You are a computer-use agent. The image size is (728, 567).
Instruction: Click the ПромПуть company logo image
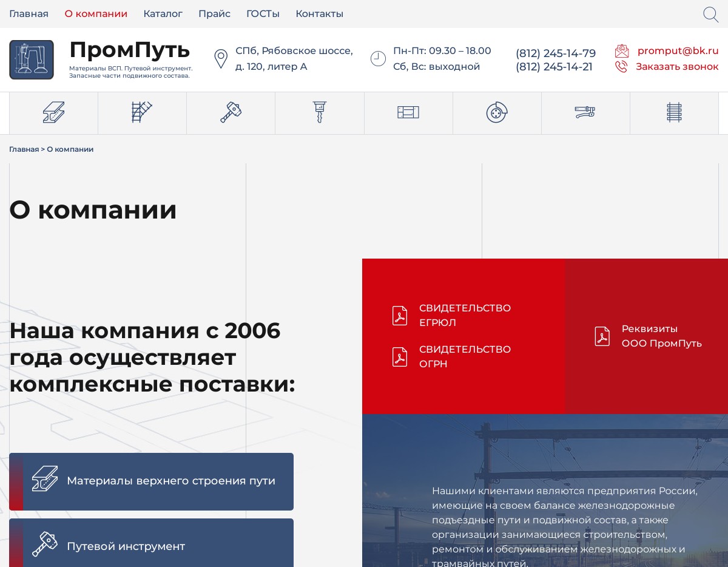coord(32,59)
